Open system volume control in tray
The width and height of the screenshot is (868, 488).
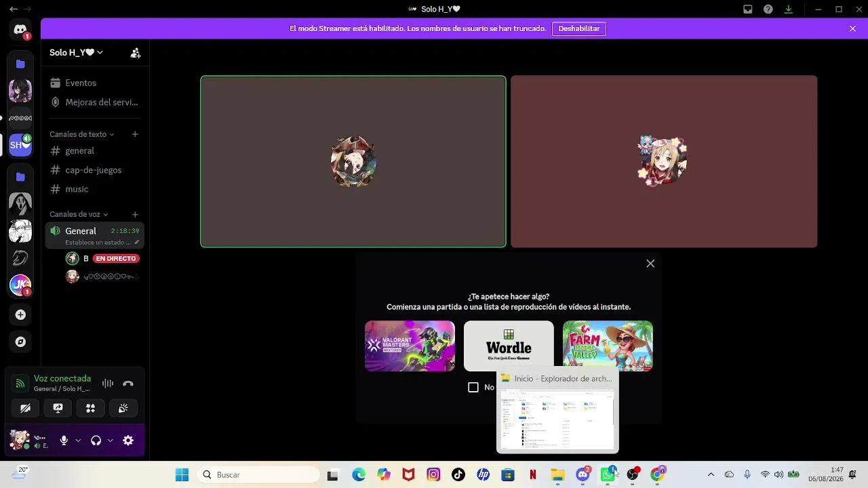click(x=778, y=474)
